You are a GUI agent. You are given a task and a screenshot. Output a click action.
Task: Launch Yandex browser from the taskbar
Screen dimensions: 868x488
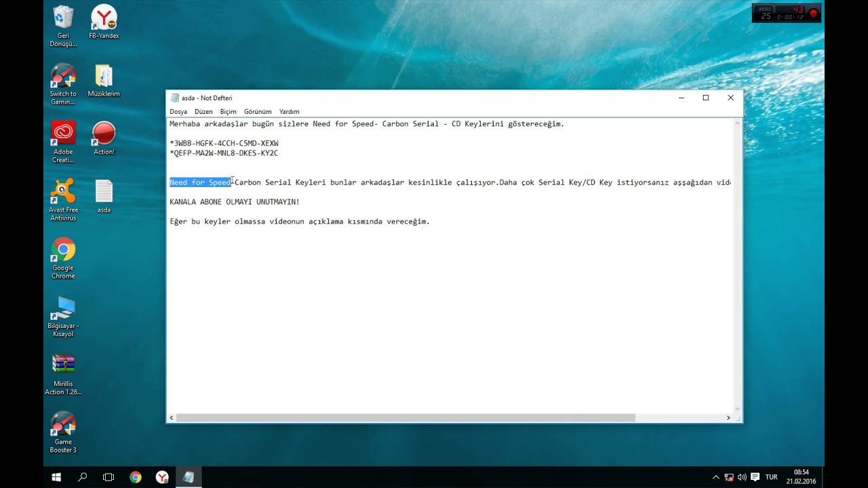click(162, 477)
